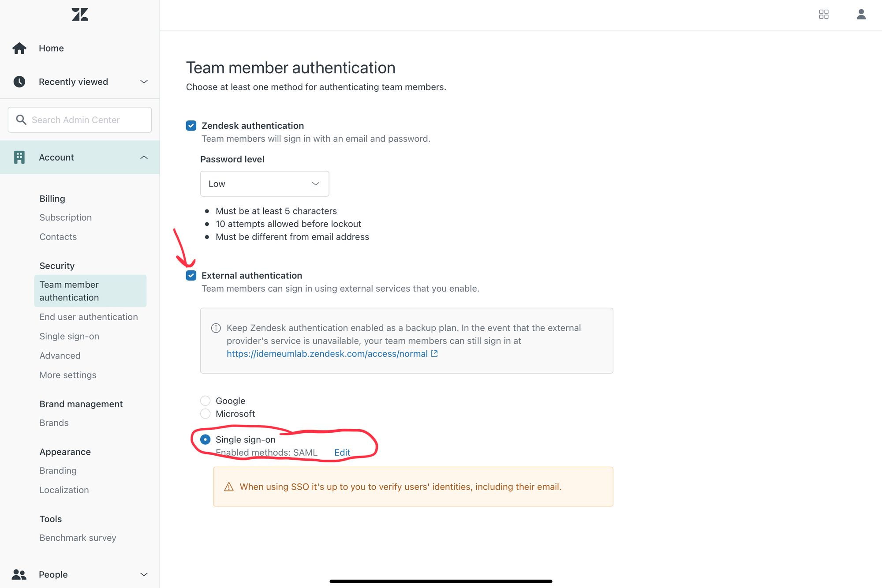Open the Single sign-on sidebar item
Viewport: 882px width, 588px height.
(69, 336)
